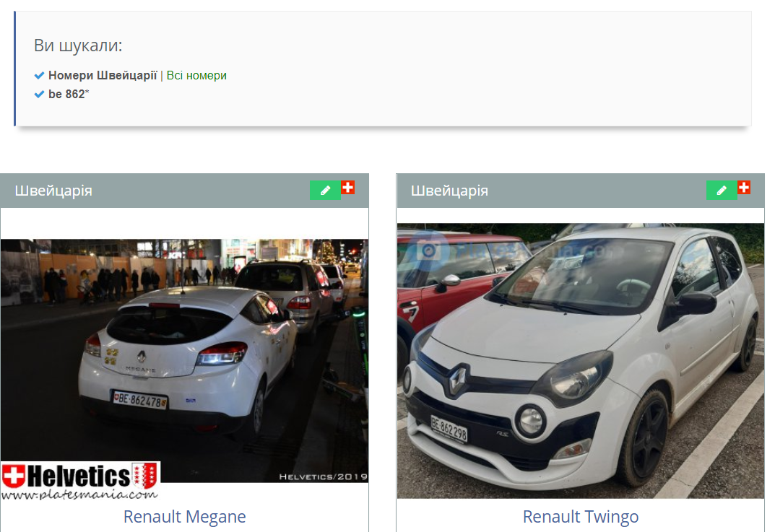Click the 'Номери Швейцарії' text

pos(103,76)
